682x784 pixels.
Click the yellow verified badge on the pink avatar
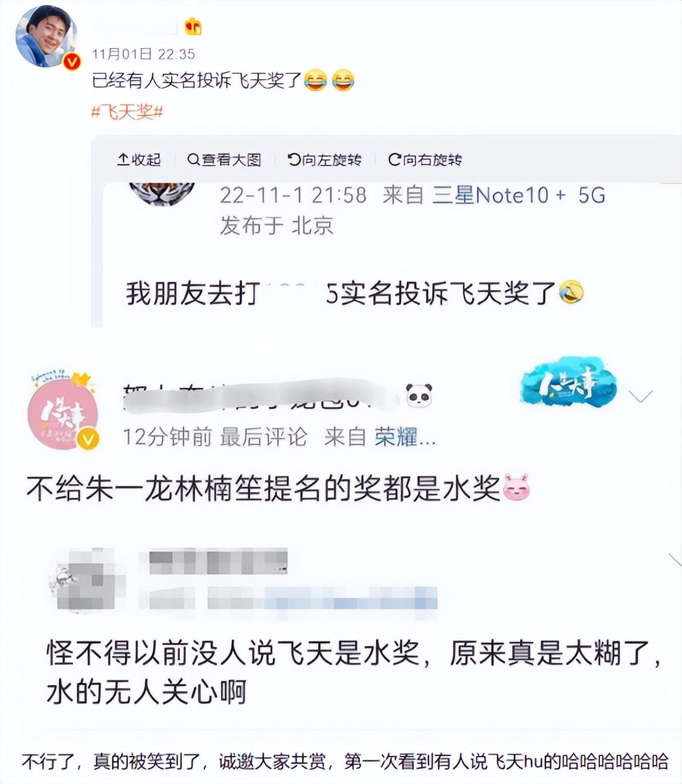[x=88, y=438]
